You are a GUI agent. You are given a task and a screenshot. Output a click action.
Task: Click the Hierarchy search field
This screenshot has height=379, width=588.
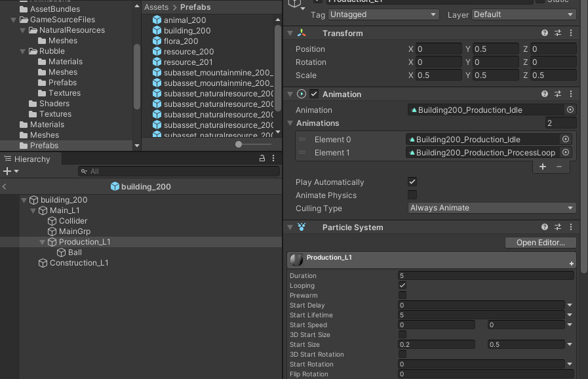[x=179, y=171]
